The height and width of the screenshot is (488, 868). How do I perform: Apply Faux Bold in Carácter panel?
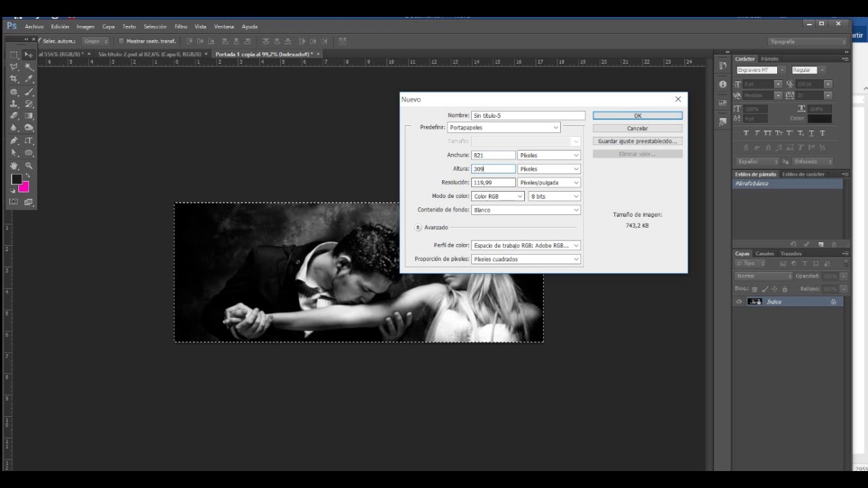pyautogui.click(x=746, y=133)
